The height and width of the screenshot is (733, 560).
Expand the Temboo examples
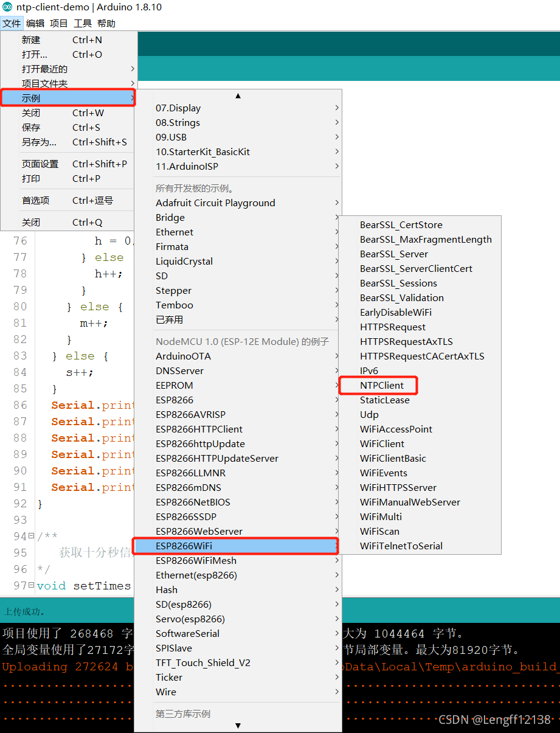pyautogui.click(x=238, y=305)
